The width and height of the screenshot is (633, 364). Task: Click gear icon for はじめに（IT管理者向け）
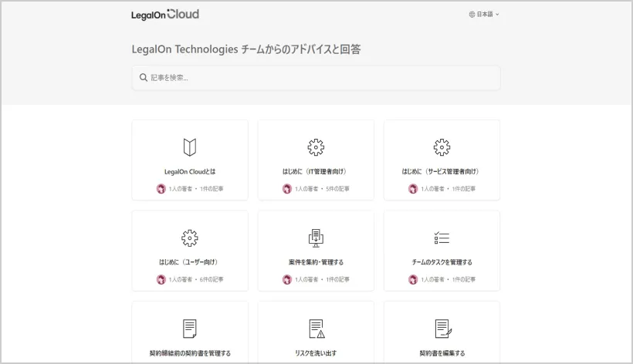tap(316, 147)
